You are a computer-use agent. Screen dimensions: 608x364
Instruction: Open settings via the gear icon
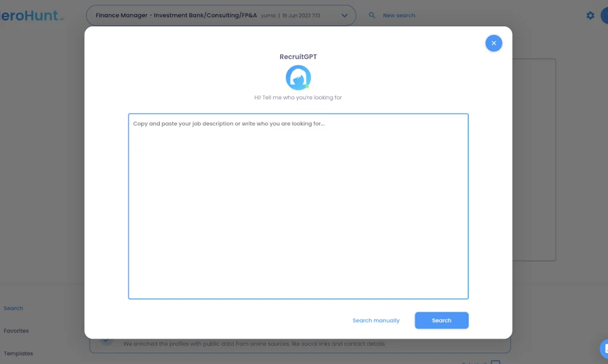pyautogui.click(x=590, y=15)
